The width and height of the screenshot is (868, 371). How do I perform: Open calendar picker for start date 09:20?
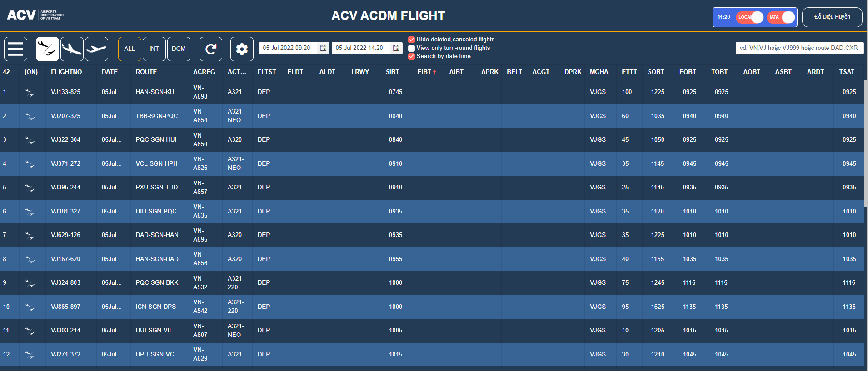(x=323, y=48)
